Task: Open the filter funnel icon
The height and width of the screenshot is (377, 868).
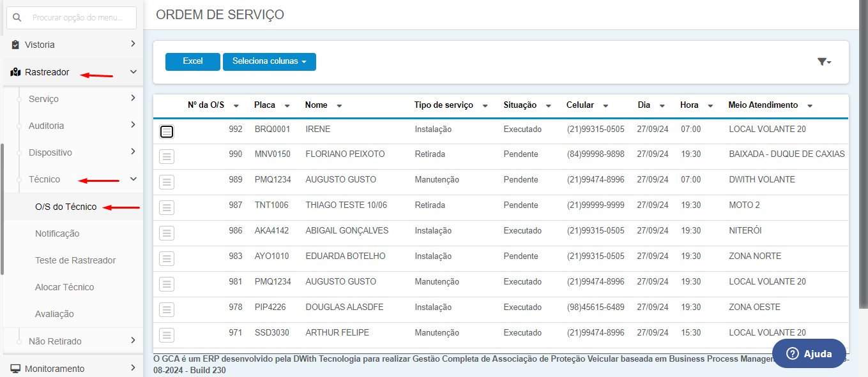Action: coord(824,62)
